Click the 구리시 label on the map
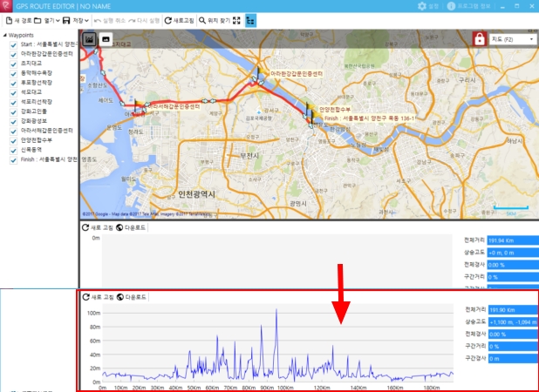 coord(467,80)
